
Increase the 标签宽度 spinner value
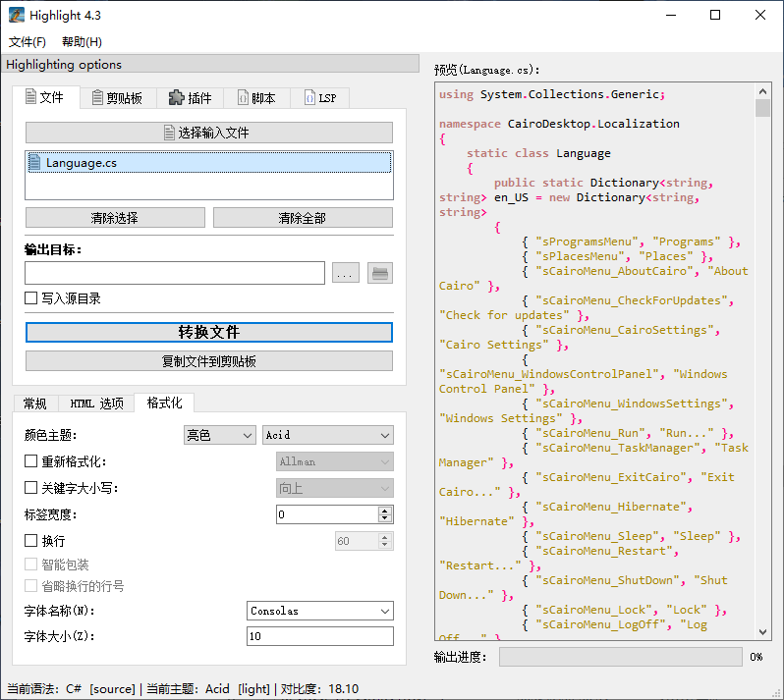384,511
